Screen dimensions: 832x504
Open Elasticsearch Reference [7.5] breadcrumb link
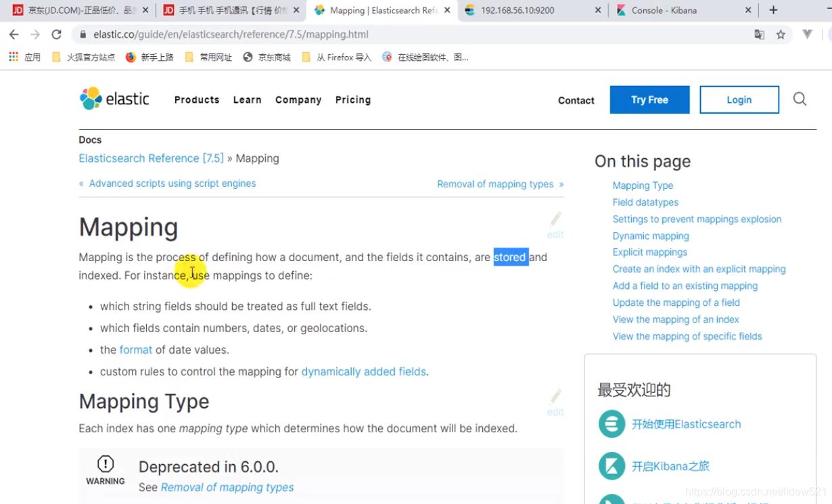click(151, 158)
